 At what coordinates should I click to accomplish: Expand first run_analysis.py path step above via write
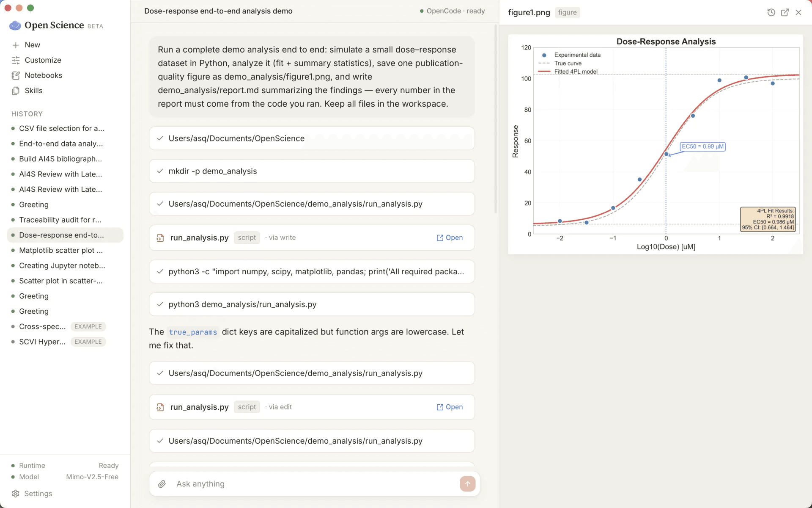tap(312, 204)
